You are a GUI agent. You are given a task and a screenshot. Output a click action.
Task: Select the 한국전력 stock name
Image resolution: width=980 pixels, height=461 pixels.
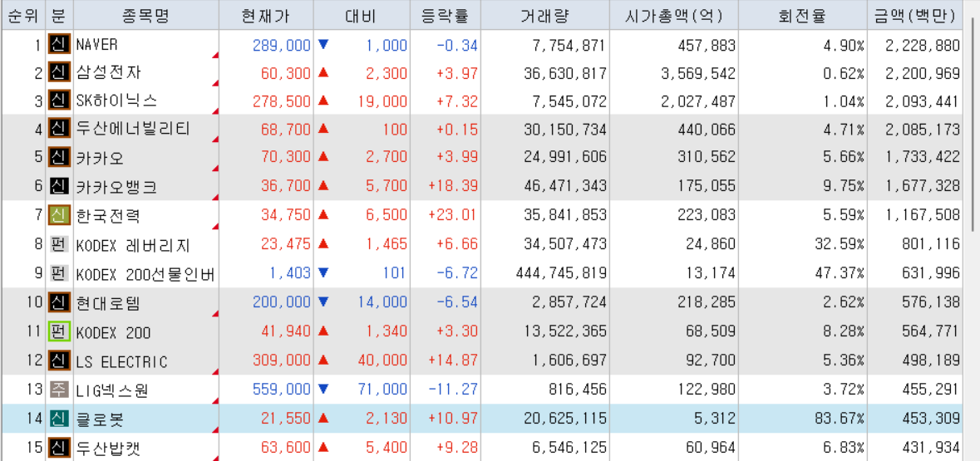click(109, 215)
